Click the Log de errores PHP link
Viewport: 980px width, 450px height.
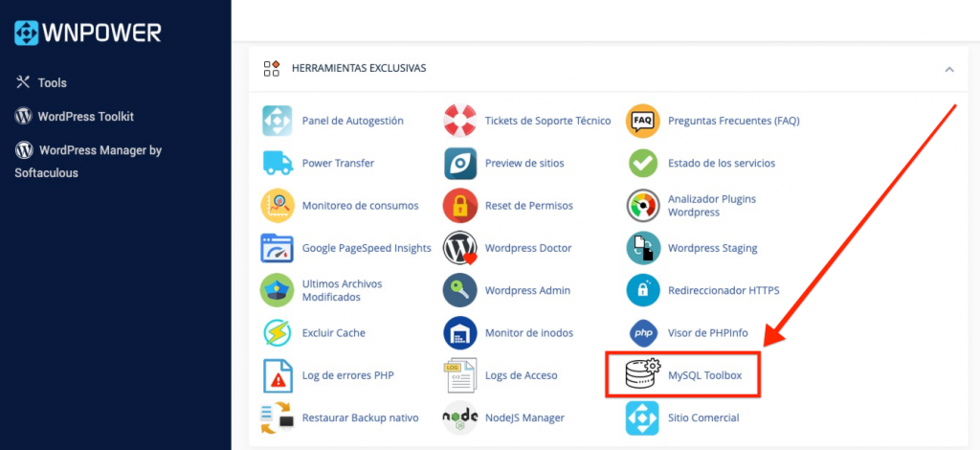[348, 375]
